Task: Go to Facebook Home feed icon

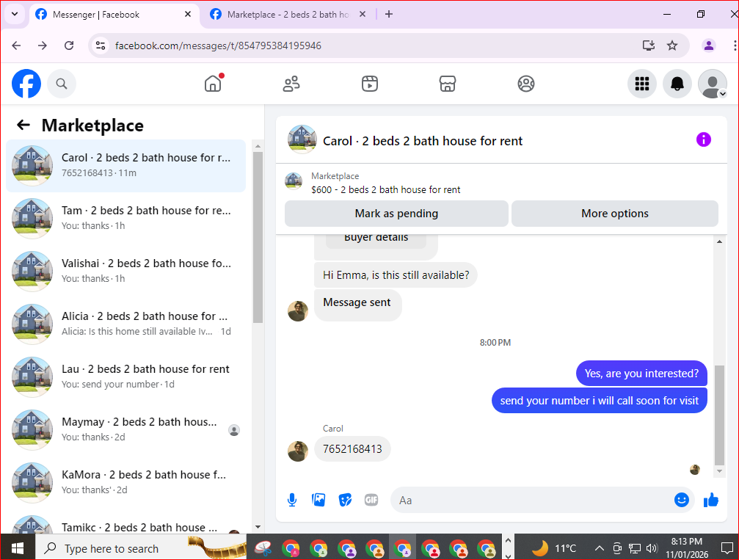Action: (213, 84)
